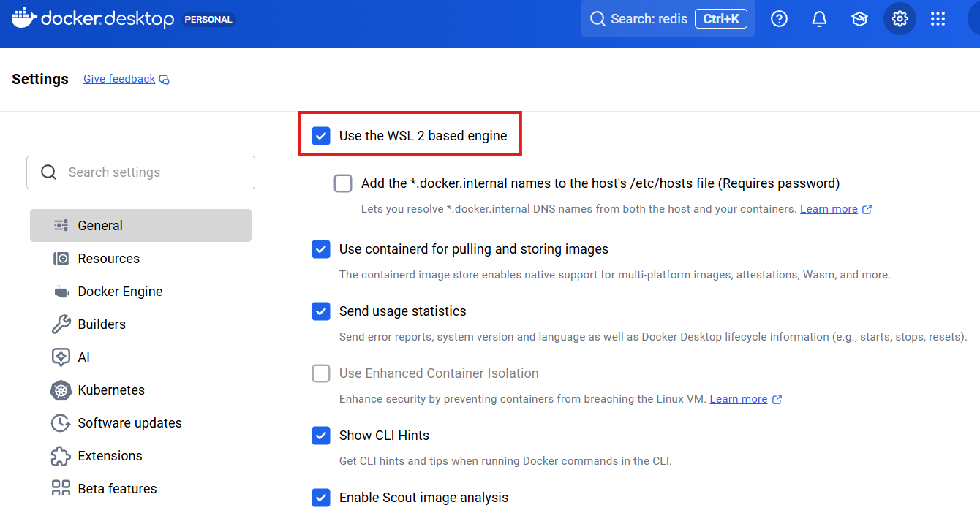This screenshot has width=980, height=524.
Task: Go to Software updates settings
Action: click(129, 423)
